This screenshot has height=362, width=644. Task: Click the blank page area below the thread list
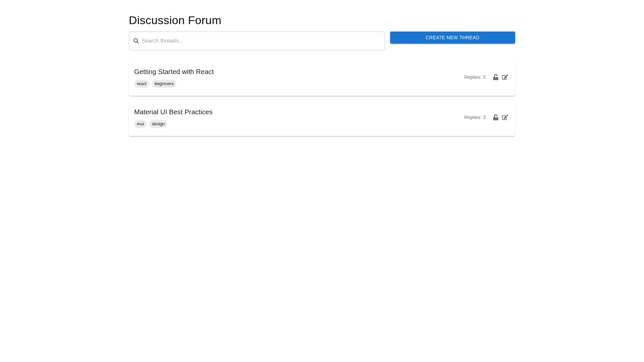[x=322, y=235]
